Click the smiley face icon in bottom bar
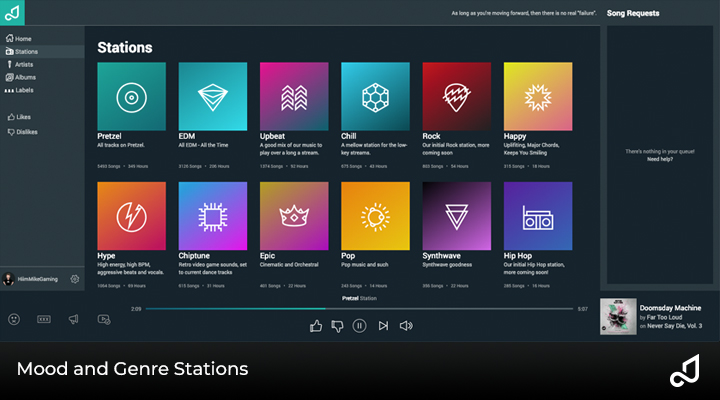Screen dimensions: 720x400 [x=14, y=319]
